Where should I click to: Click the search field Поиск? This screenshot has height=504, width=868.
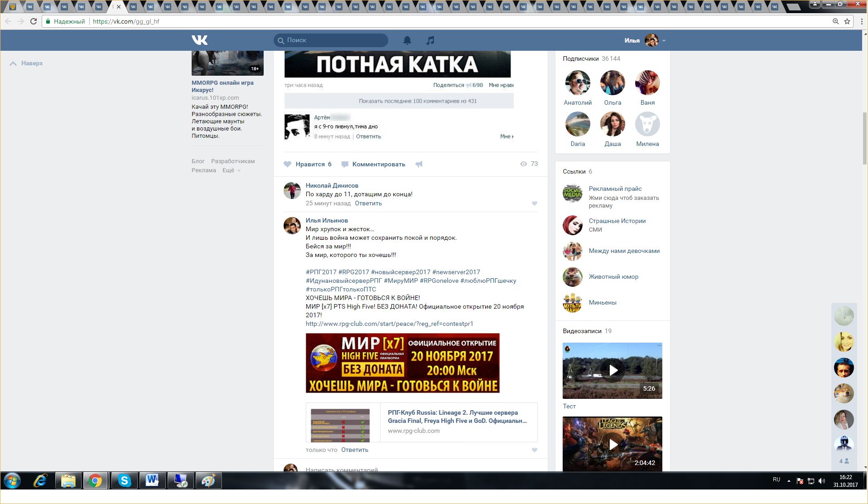[x=331, y=40]
